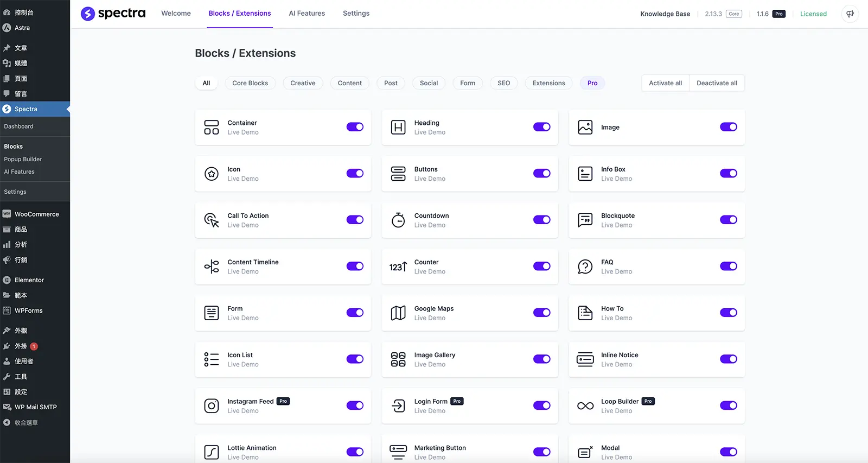
Task: Click the Content Timeline block icon
Action: tap(212, 267)
